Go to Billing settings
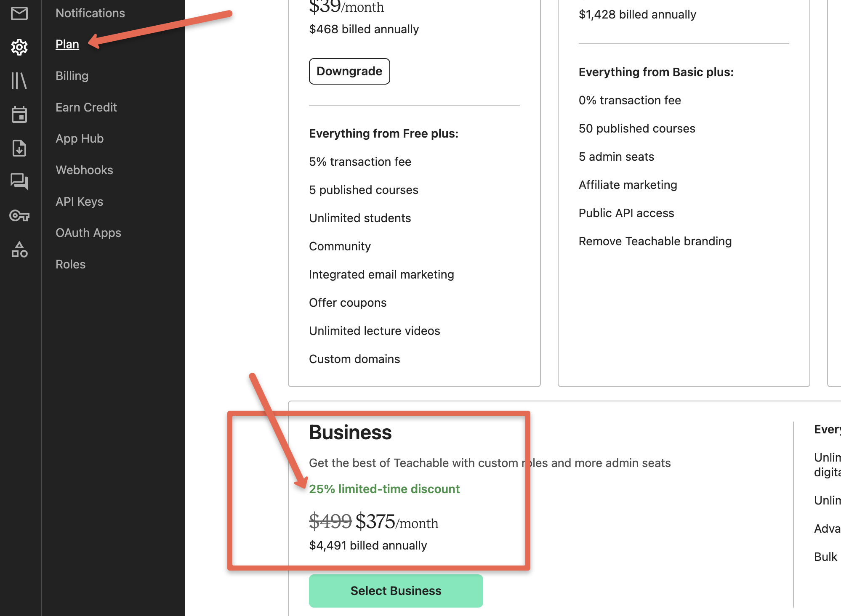841x616 pixels. pos(72,76)
